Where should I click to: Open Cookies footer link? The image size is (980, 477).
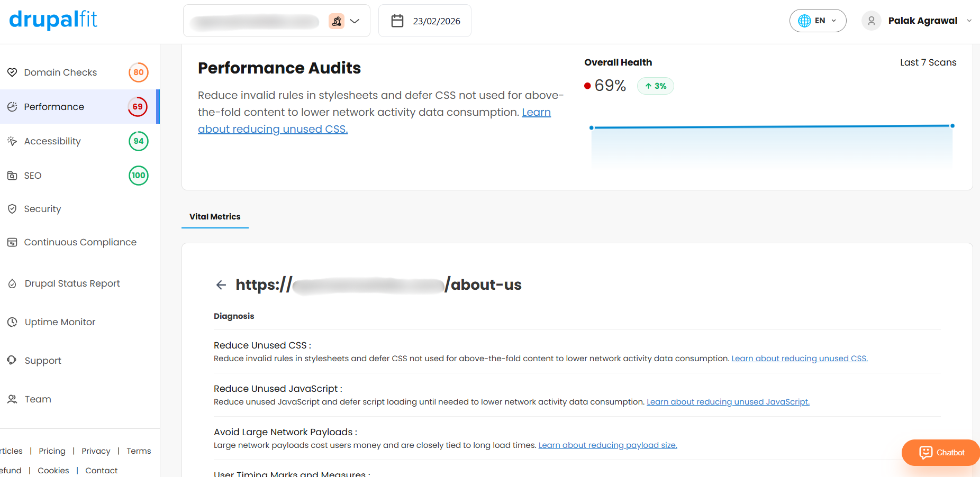pyautogui.click(x=53, y=471)
